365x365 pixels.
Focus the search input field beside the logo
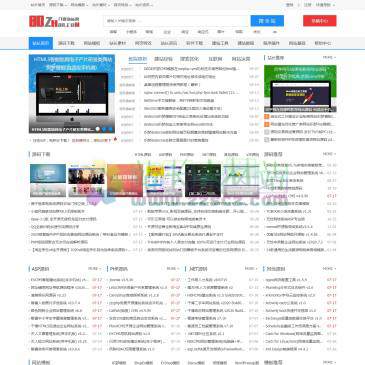tap(177, 21)
